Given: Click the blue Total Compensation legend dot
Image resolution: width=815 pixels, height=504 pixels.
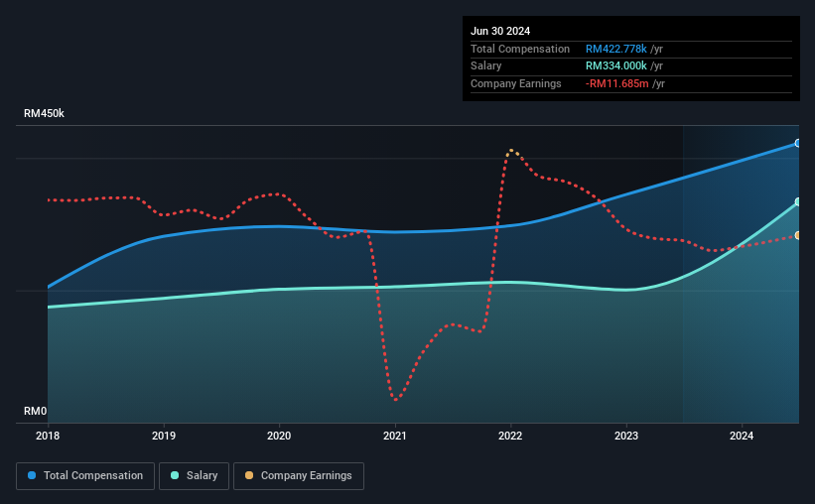Looking at the screenshot, I should click(x=32, y=475).
